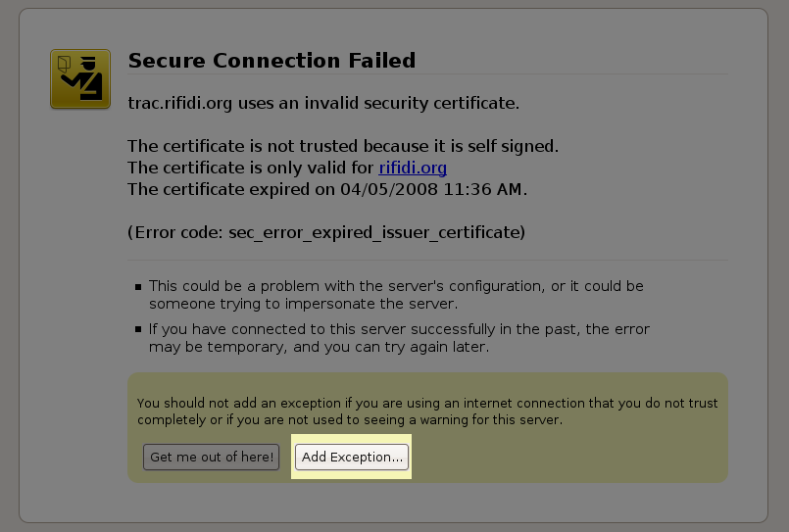Screen dimensions: 789x532
Task: Click the "Secure Connection Failed" heading
Action: click(x=271, y=61)
